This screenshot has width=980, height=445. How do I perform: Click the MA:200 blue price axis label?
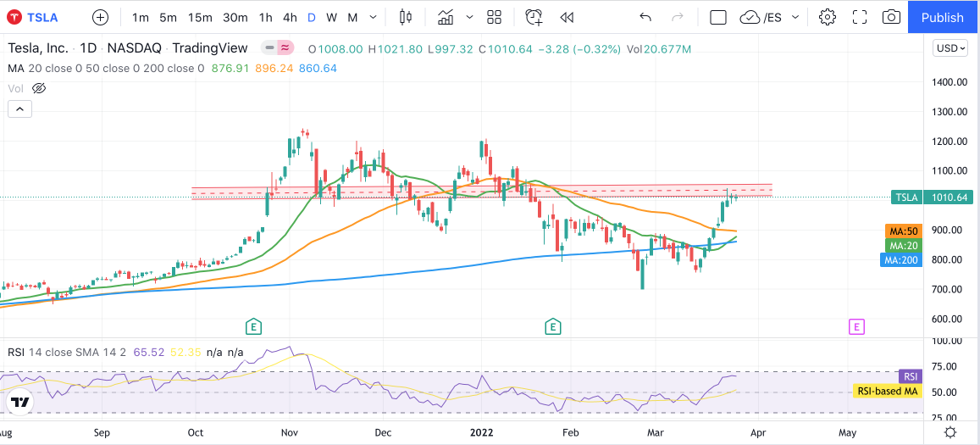point(900,259)
